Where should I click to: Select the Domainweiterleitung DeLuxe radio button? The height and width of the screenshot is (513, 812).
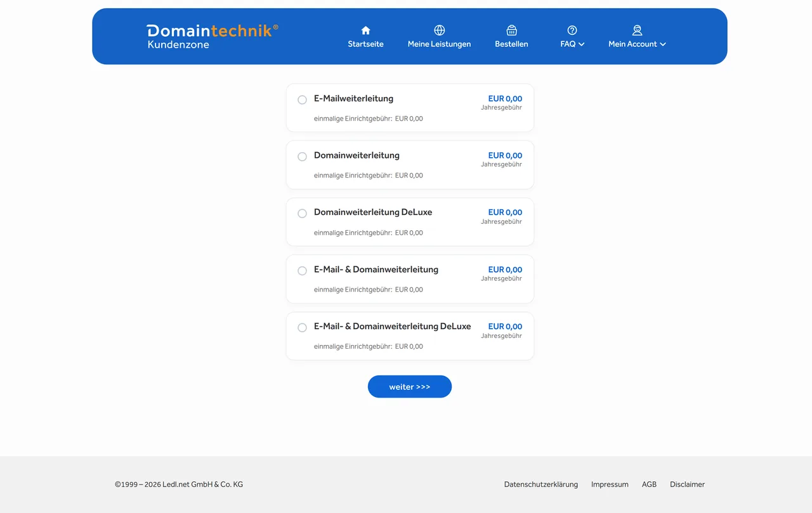(x=302, y=214)
